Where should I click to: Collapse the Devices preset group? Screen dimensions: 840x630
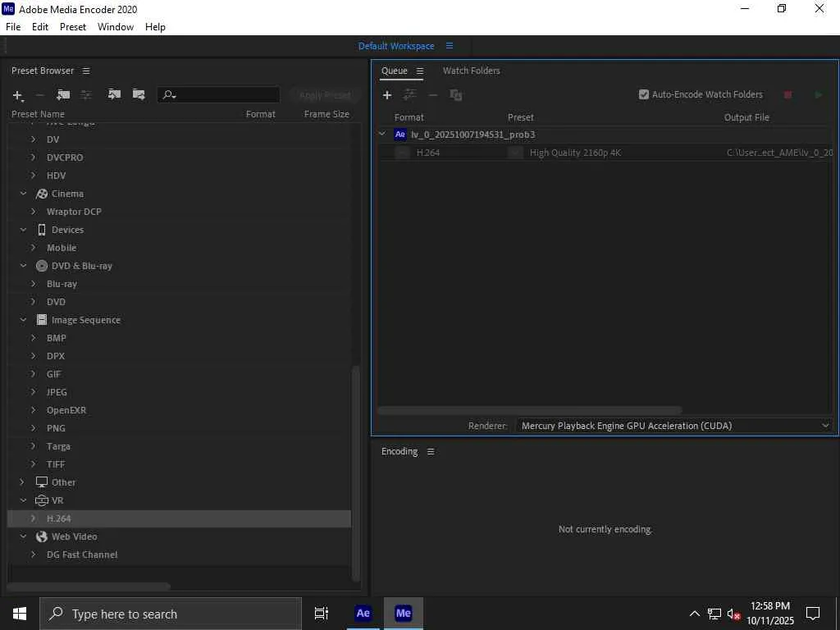click(23, 230)
